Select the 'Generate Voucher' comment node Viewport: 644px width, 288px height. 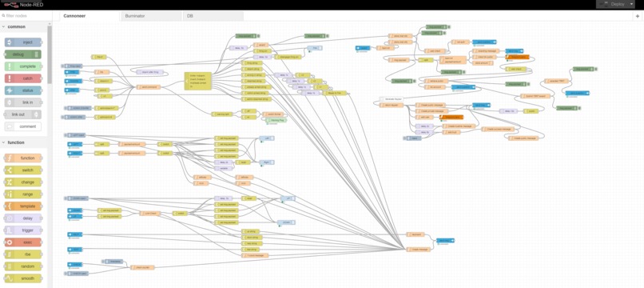[x=392, y=99]
